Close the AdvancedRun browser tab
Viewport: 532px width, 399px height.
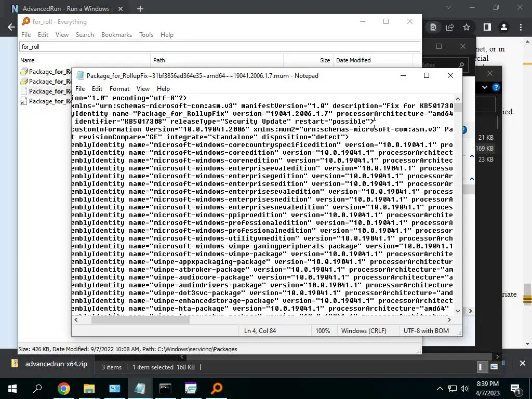coord(121,9)
